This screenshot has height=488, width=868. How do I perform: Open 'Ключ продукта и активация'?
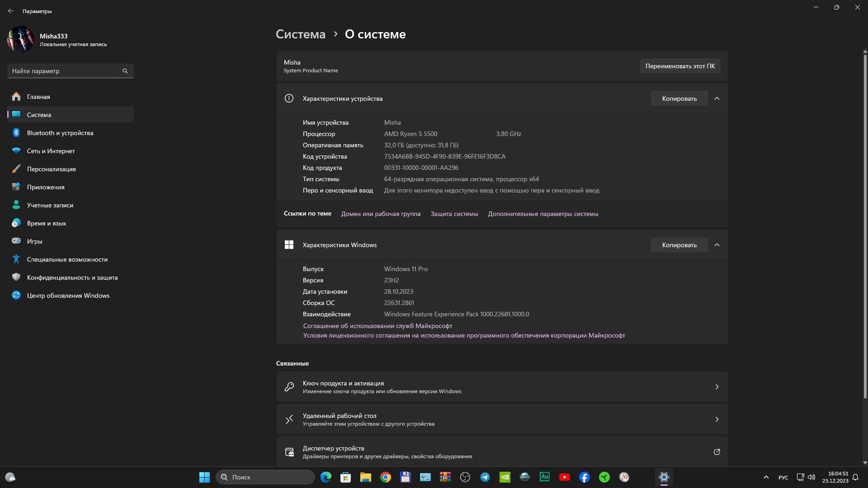pos(502,387)
